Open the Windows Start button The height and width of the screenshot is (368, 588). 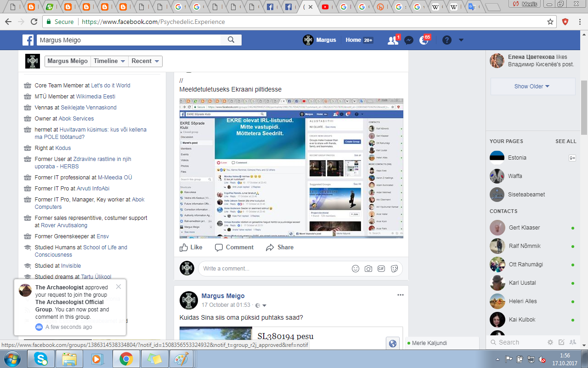(x=11, y=358)
